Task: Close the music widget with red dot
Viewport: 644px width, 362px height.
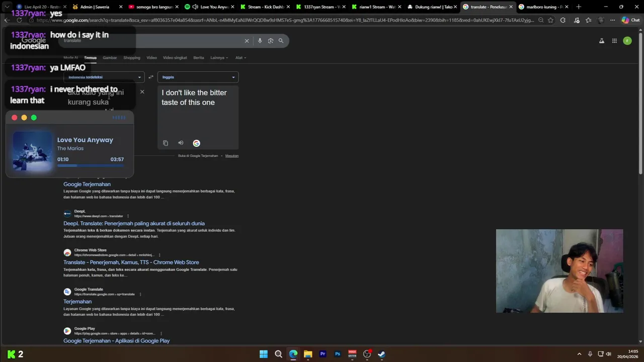Action: tap(14, 118)
